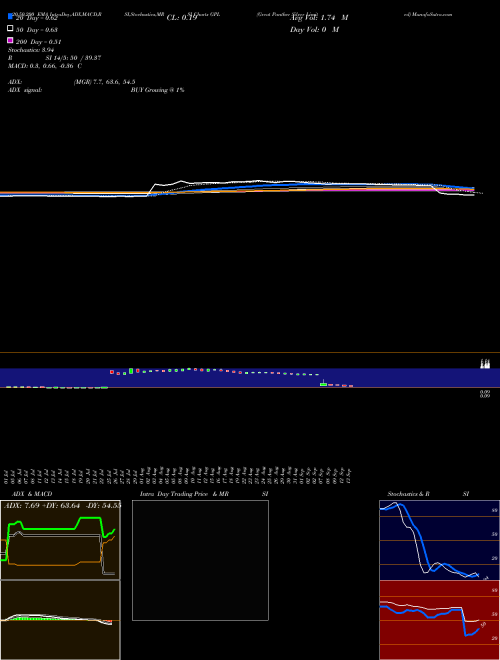
Task: Click the 'ADX & MACD' panel title
Action: click(x=32, y=494)
